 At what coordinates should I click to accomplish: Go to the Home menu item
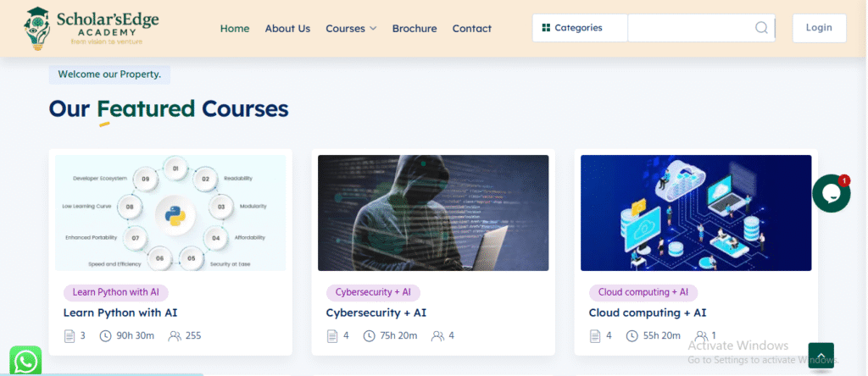point(235,28)
